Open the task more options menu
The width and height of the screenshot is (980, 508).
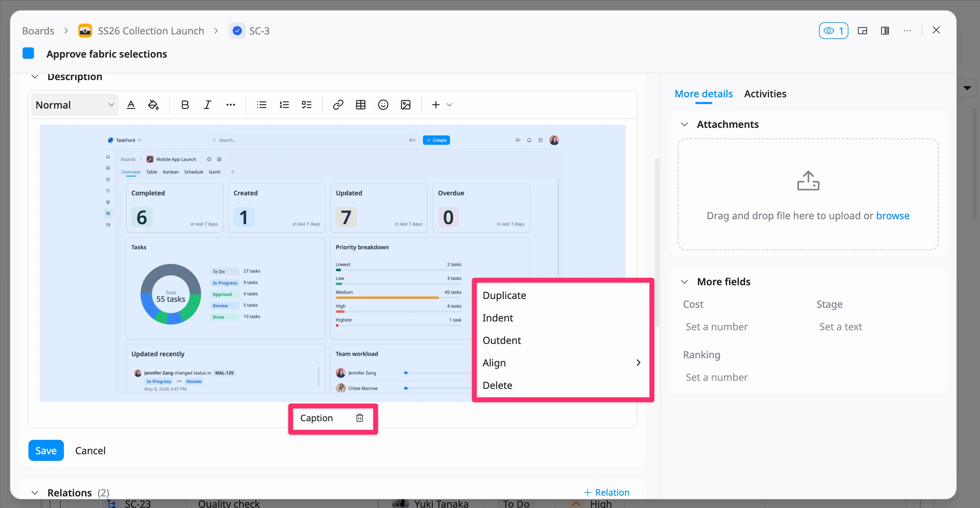pos(907,31)
